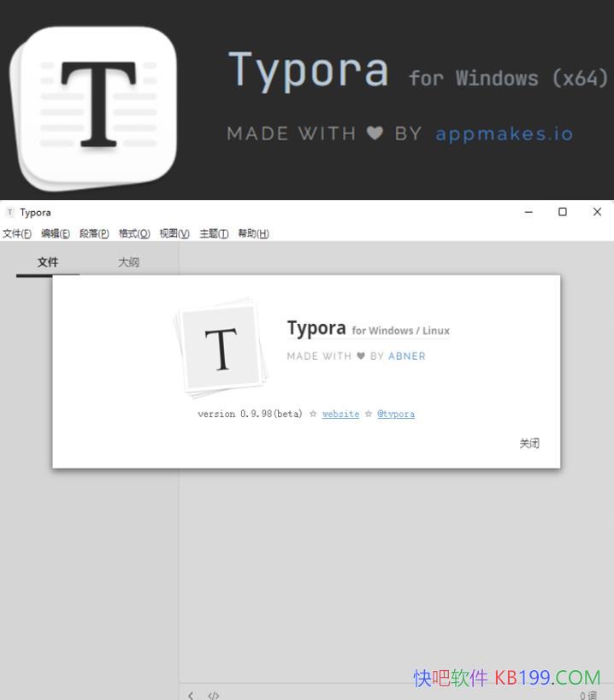Click the word count in status bar
The image size is (614, 700).
[x=588, y=695]
